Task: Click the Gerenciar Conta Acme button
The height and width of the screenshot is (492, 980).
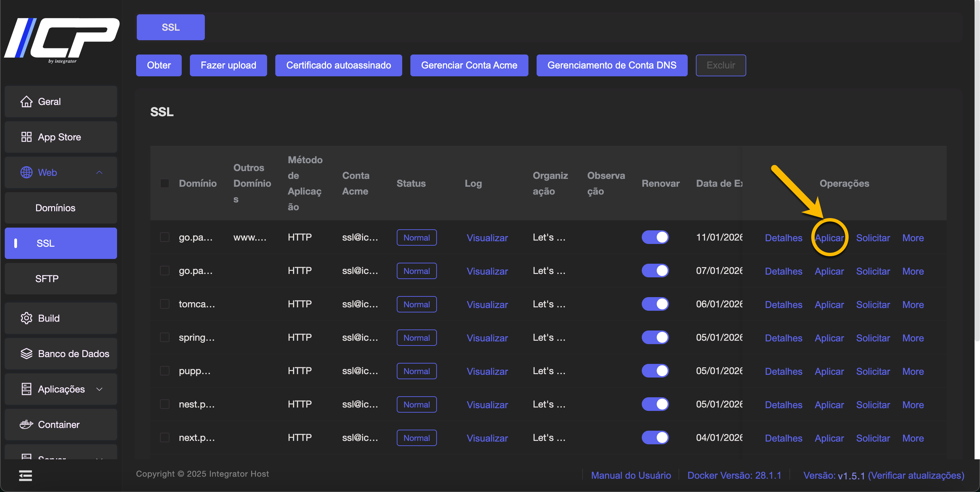Action: pyautogui.click(x=469, y=65)
